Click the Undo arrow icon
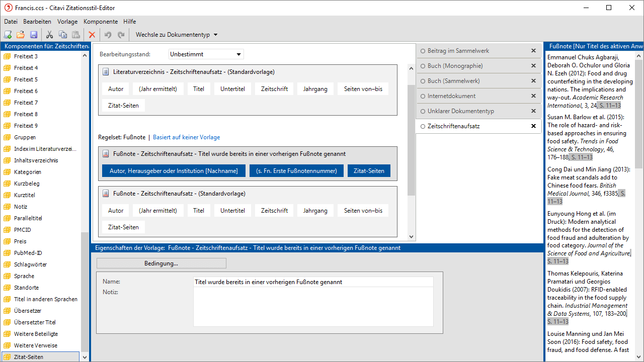Viewport: 644px width, 362px height. [108, 35]
